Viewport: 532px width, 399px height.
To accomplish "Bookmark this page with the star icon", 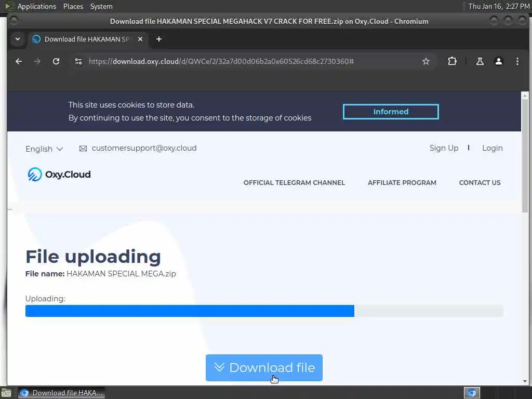I will 426,61.
